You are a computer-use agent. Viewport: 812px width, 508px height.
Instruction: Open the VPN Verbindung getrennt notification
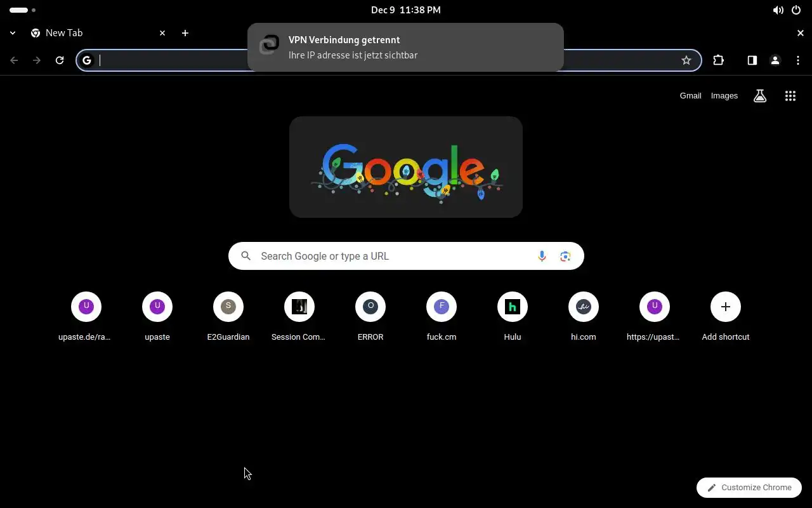pyautogui.click(x=405, y=48)
